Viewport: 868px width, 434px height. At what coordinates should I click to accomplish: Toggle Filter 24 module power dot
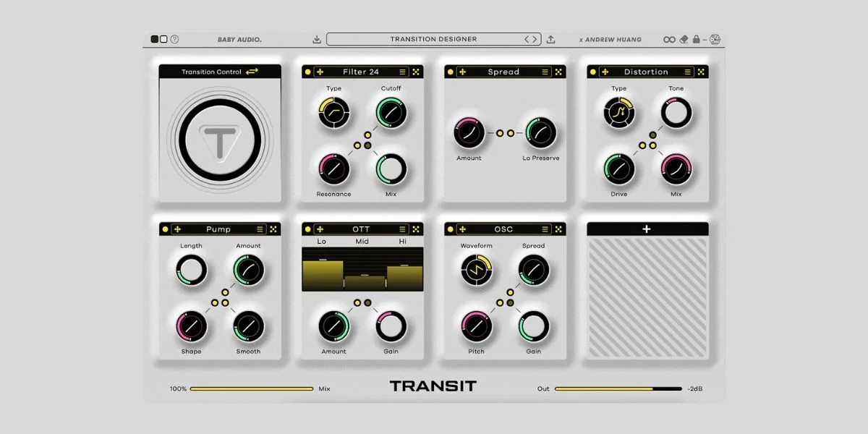pos(307,72)
